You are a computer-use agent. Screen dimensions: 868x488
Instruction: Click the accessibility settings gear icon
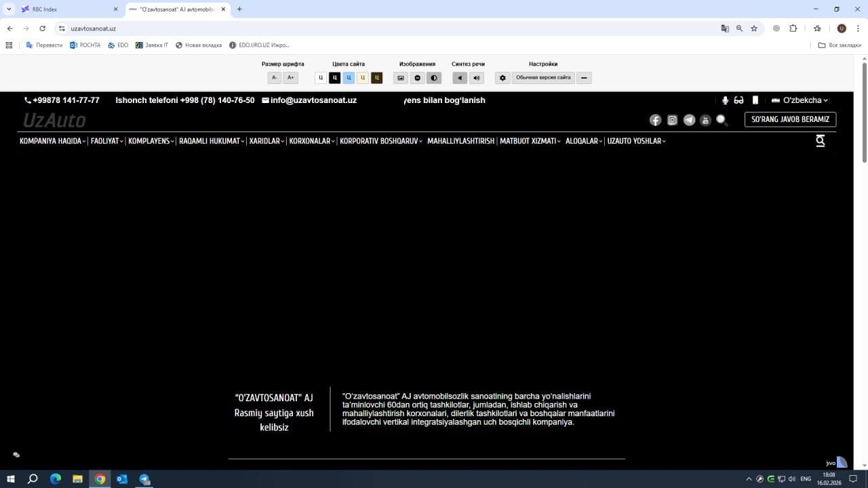click(502, 78)
